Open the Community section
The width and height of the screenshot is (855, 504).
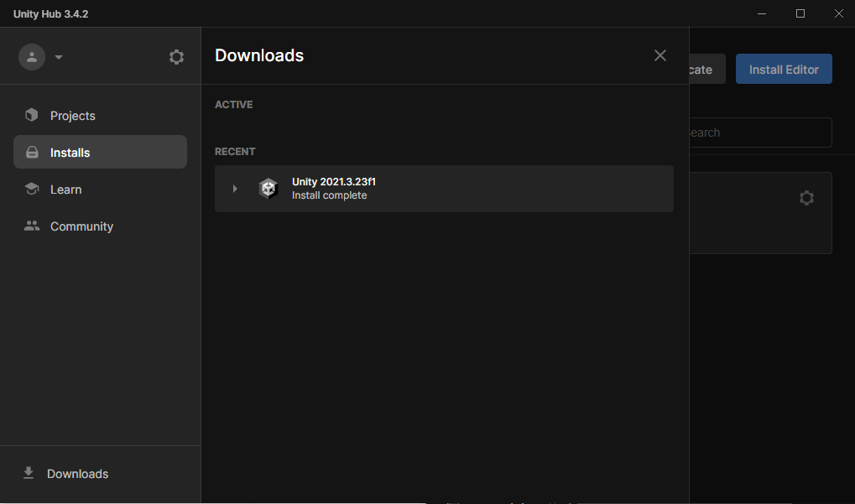tap(101, 226)
